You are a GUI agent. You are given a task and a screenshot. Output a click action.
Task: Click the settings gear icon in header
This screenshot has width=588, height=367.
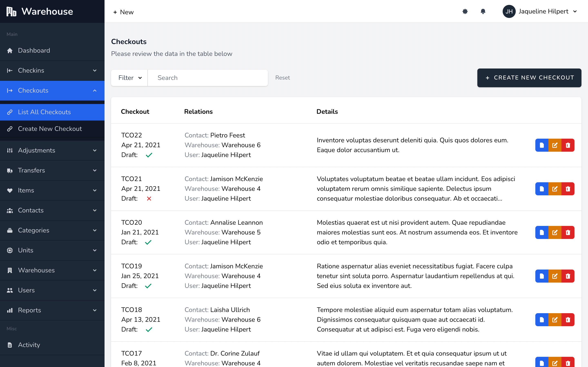click(465, 11)
